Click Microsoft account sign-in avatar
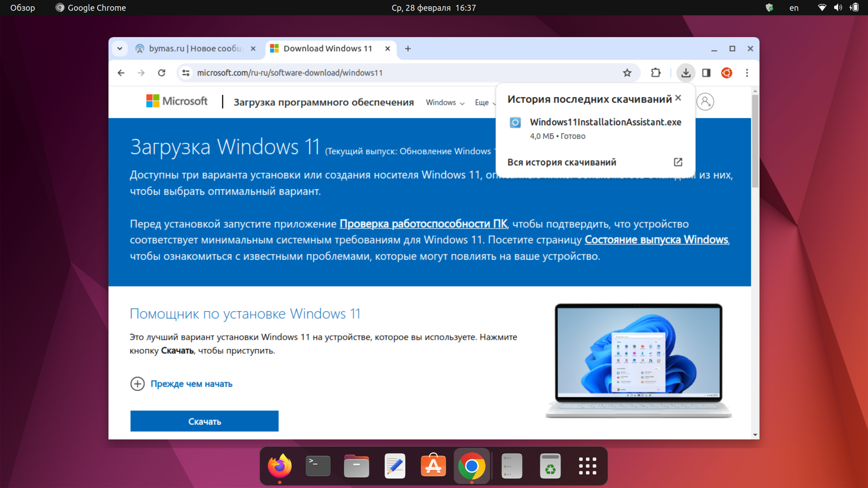Image resolution: width=868 pixels, height=488 pixels. coord(705,102)
